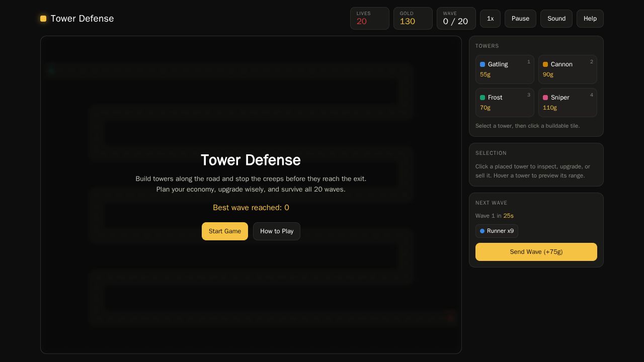Viewport: 644px width, 362px height.
Task: Click the blue Gatling color dot
Action: point(482,64)
